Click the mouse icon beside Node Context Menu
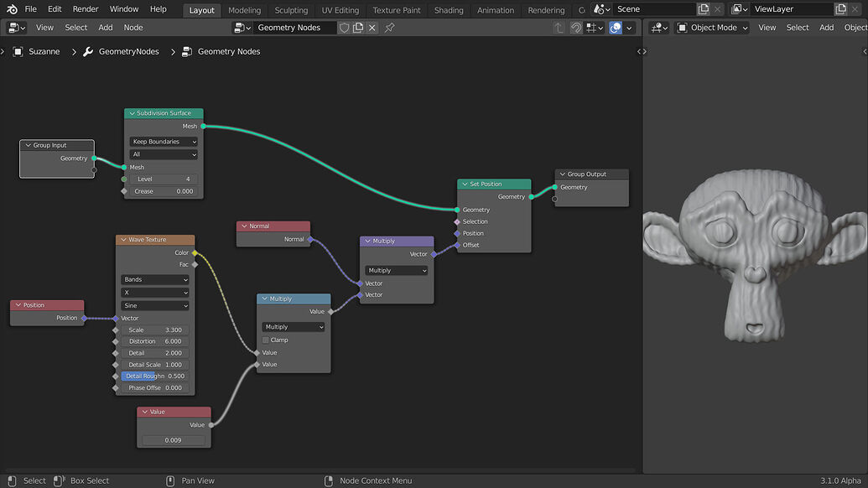The height and width of the screenshot is (488, 868). pyautogui.click(x=329, y=480)
